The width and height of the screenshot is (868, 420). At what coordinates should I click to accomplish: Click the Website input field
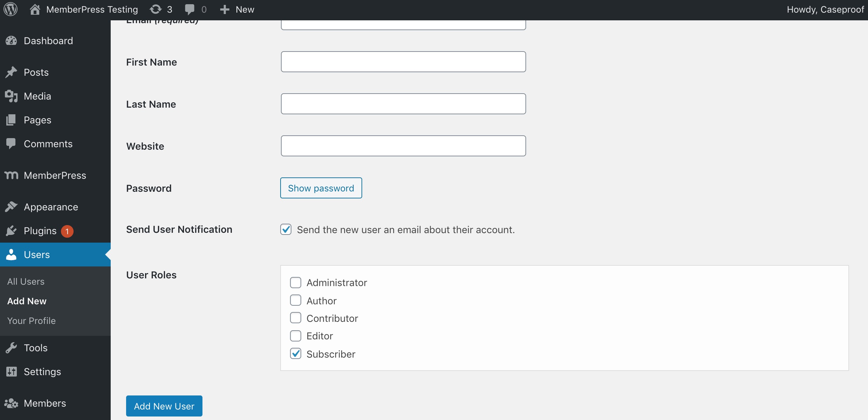tap(403, 146)
